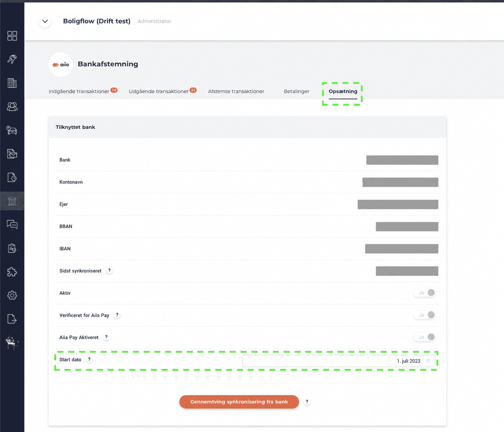This screenshot has width=504, height=432.
Task: Open the parking car icon in sidebar
Action: pos(12,130)
